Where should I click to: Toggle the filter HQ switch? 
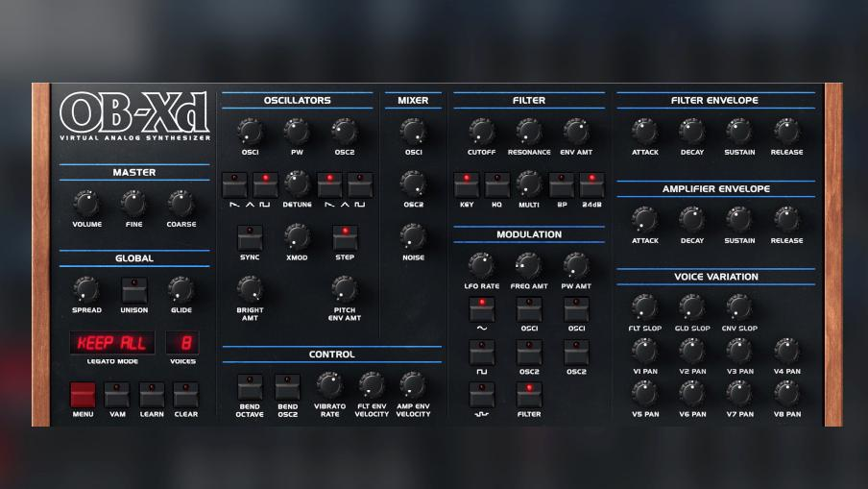click(497, 185)
